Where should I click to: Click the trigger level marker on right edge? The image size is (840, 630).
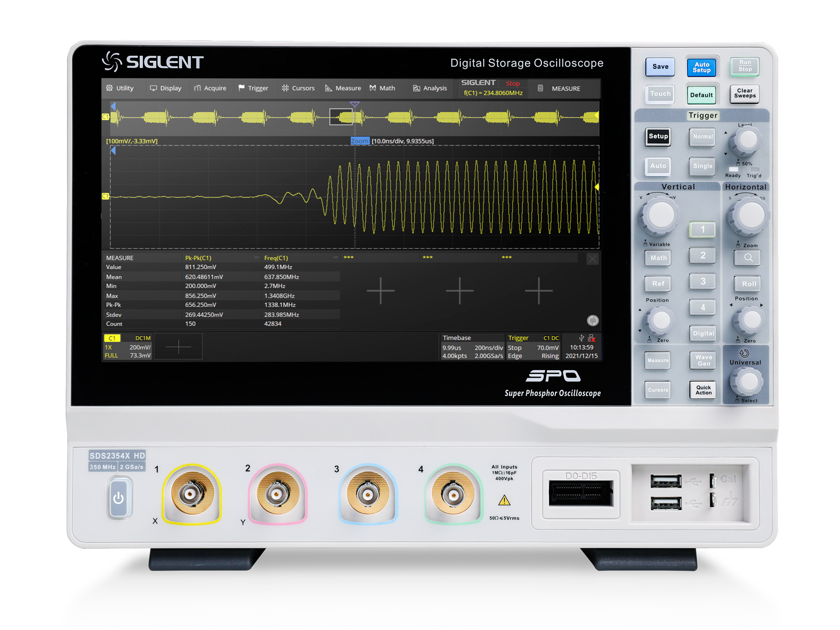pyautogui.click(x=597, y=187)
